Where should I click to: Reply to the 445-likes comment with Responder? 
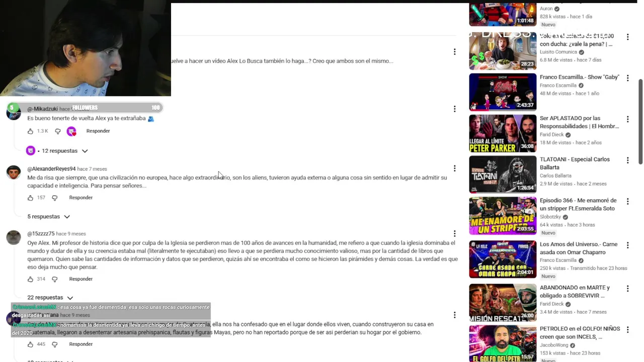tap(81, 344)
